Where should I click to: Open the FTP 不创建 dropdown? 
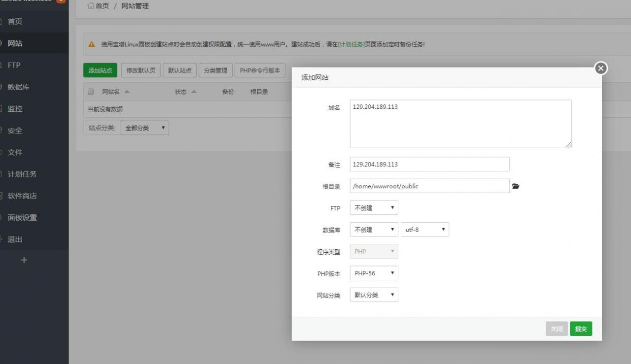[374, 208]
